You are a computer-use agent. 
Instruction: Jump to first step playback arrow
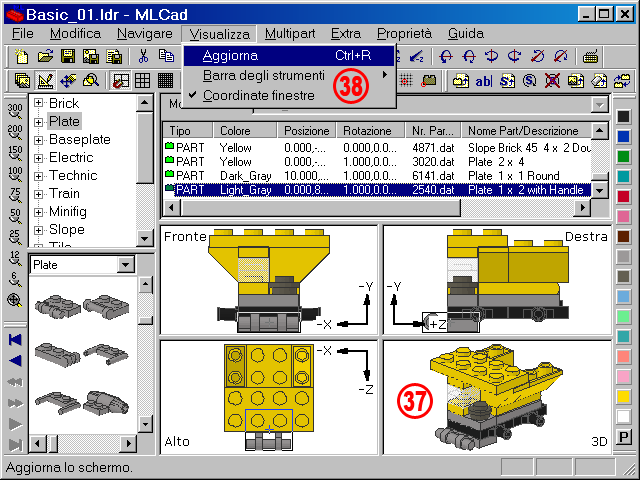coord(15,340)
